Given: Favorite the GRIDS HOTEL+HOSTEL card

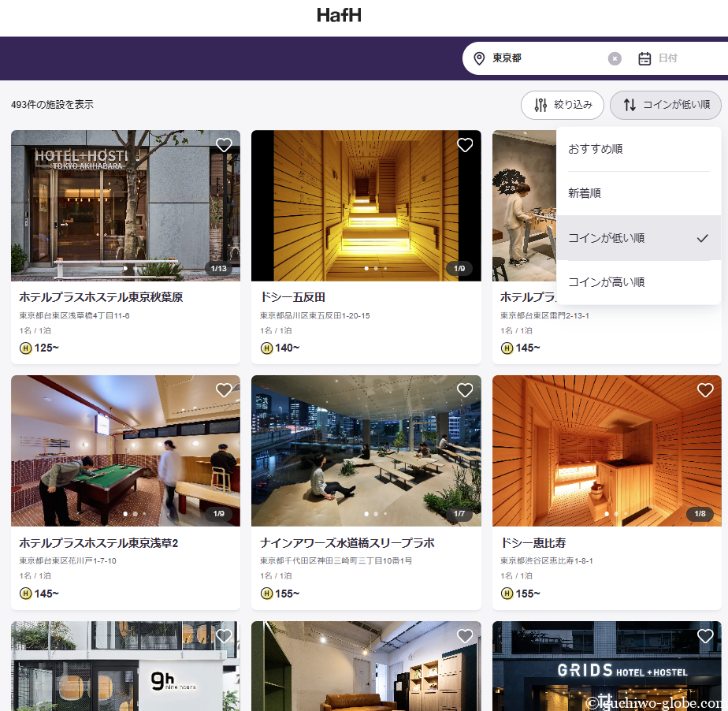Looking at the screenshot, I should 705,636.
